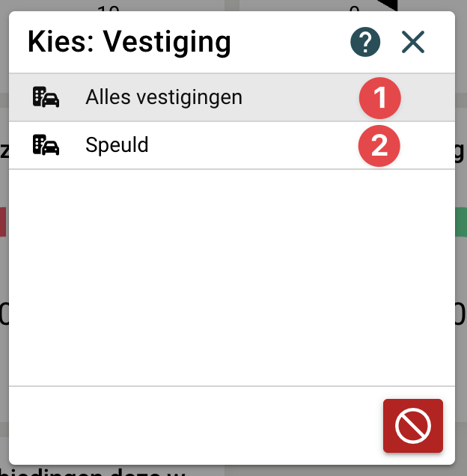Click the green bar behind the dialog
The image size is (467, 476).
(461, 222)
